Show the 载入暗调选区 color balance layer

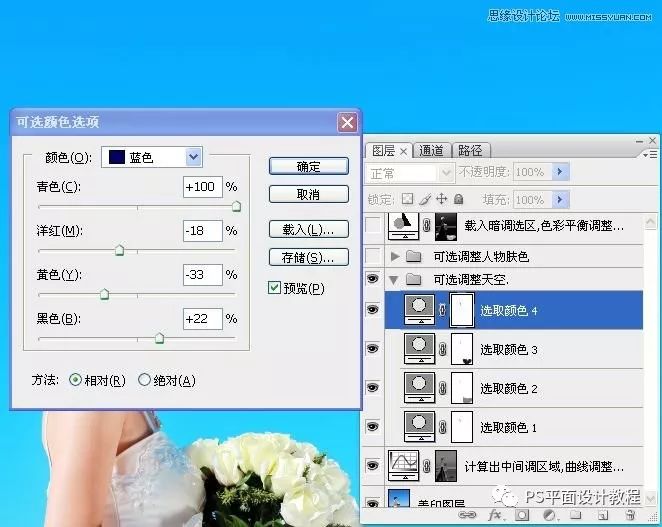point(373,225)
